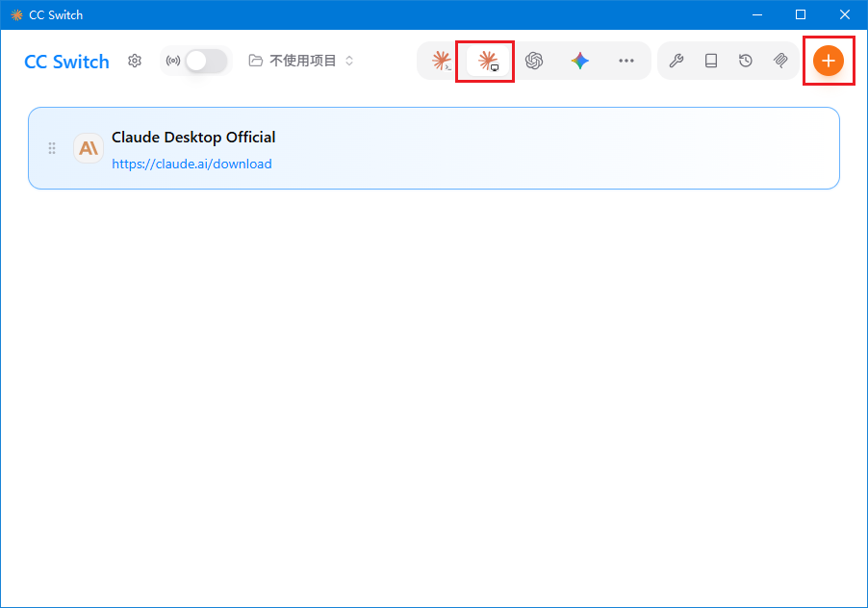Click the folder icon beside 不使用项目

coord(255,61)
